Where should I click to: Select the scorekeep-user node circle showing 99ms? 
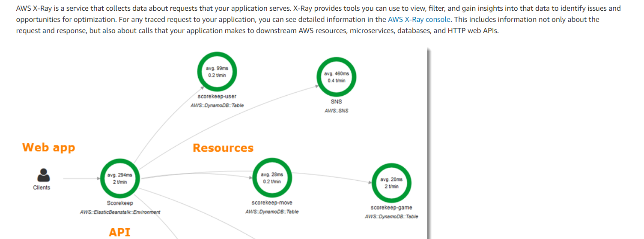pos(217,72)
